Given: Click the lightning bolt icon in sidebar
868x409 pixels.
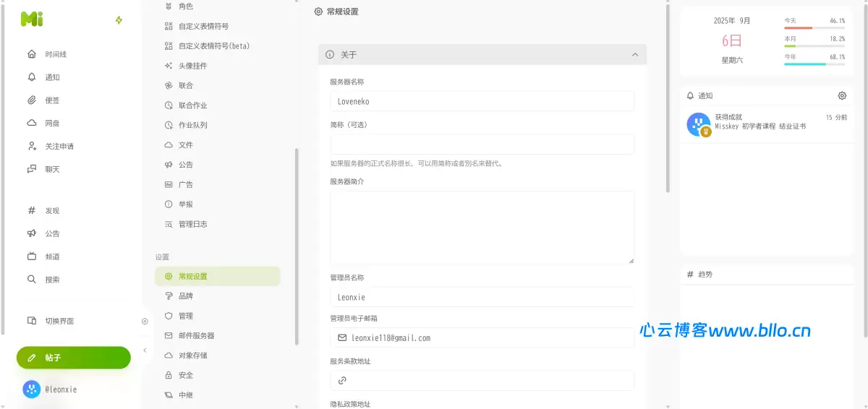Looking at the screenshot, I should 119,20.
